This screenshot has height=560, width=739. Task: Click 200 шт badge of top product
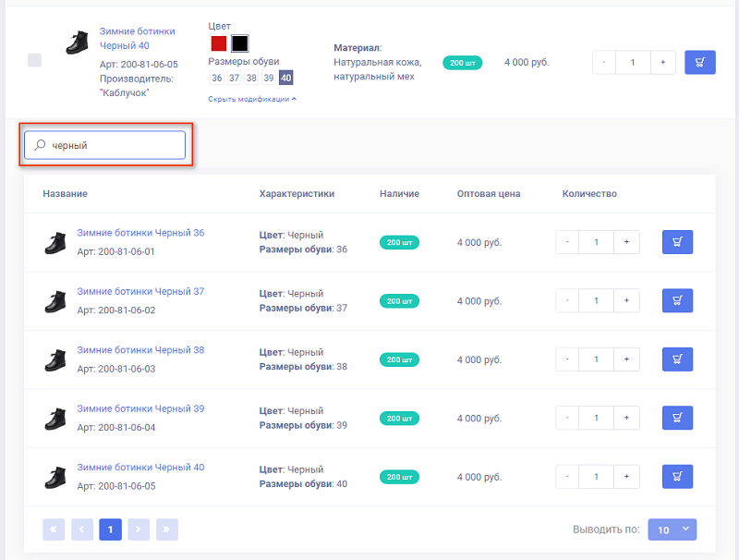coord(463,63)
